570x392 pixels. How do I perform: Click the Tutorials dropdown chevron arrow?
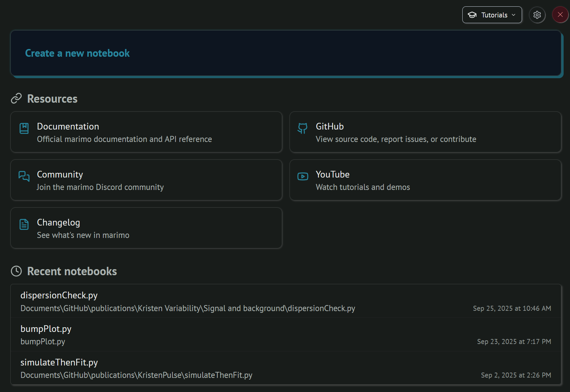pyautogui.click(x=514, y=15)
